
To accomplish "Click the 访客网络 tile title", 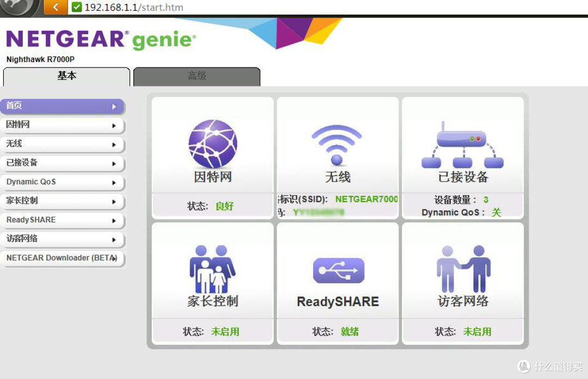I will [463, 301].
